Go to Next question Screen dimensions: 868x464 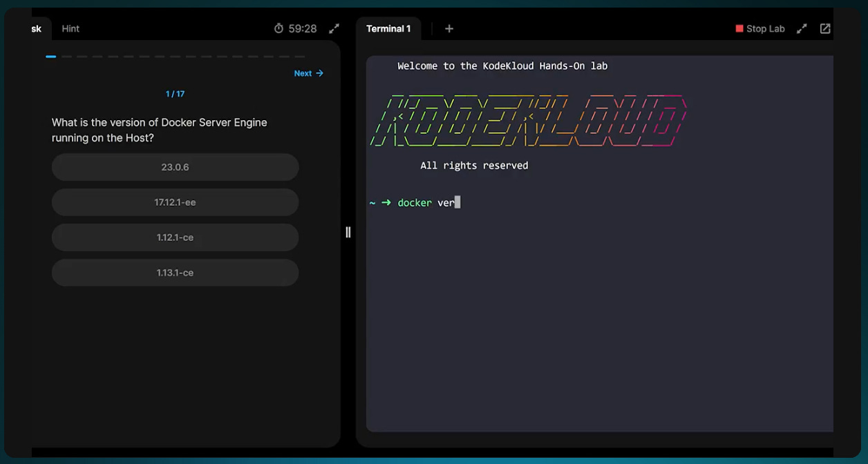click(309, 73)
